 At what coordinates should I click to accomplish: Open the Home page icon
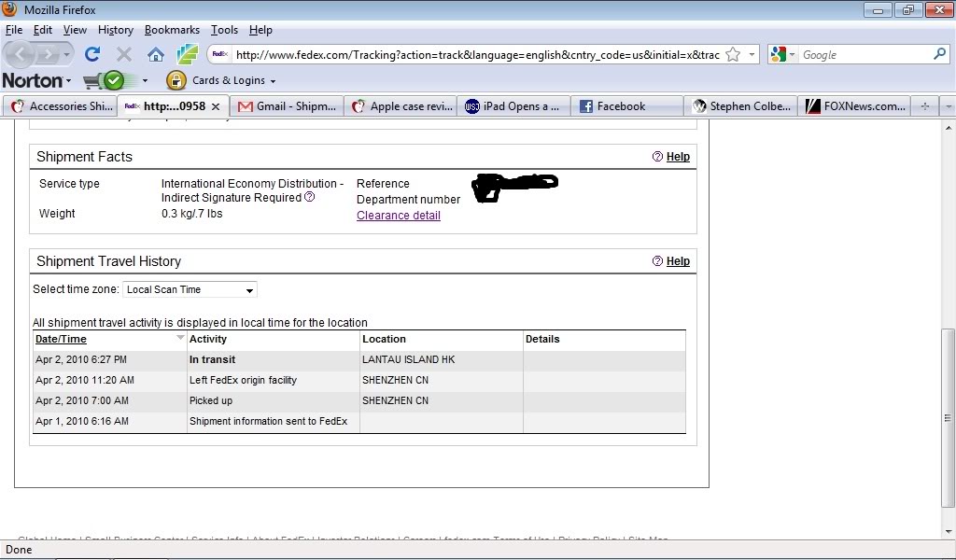coord(156,55)
